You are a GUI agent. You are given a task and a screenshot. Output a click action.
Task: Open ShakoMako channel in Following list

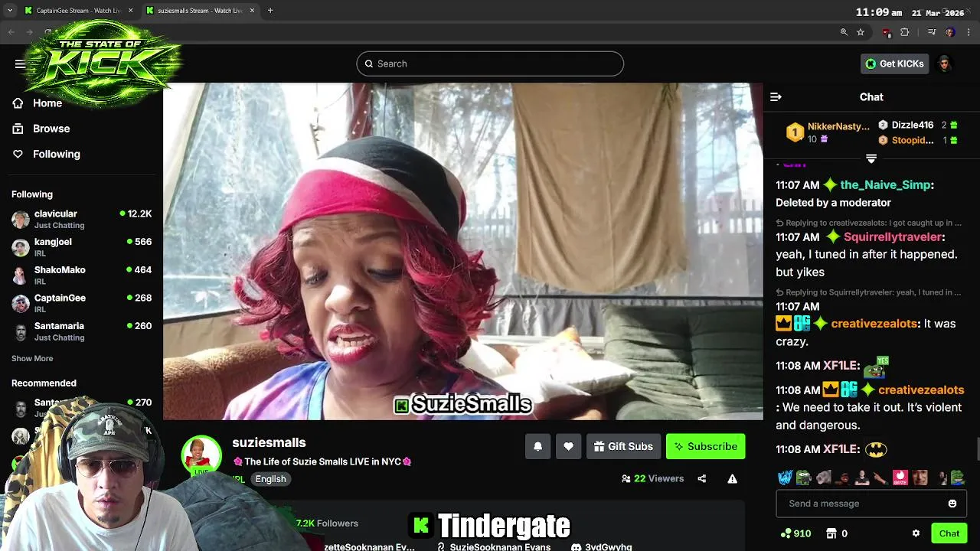point(81,275)
